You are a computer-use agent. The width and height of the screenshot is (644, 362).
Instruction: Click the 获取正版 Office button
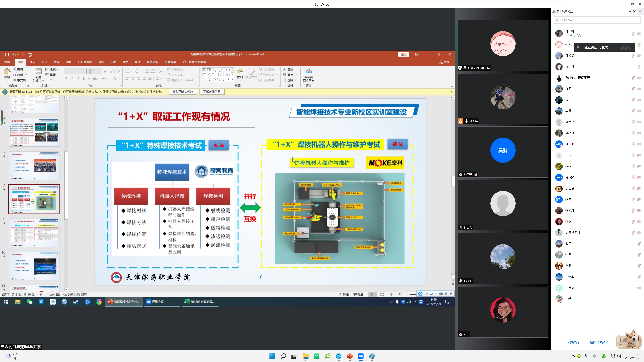[x=183, y=92]
